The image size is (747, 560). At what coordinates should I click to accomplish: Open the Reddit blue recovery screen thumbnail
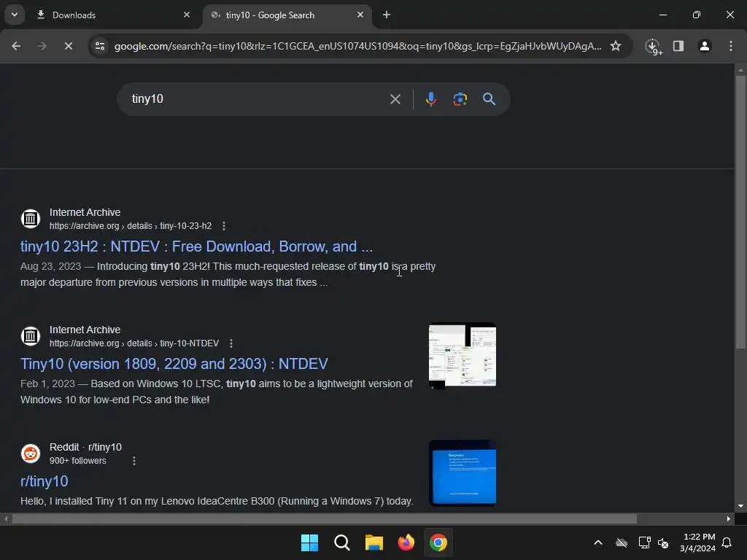point(462,472)
